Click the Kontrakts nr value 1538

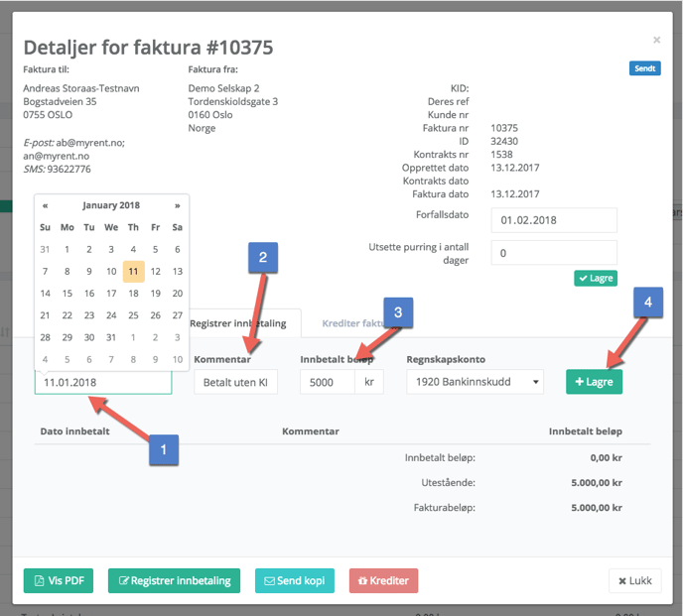(x=501, y=155)
